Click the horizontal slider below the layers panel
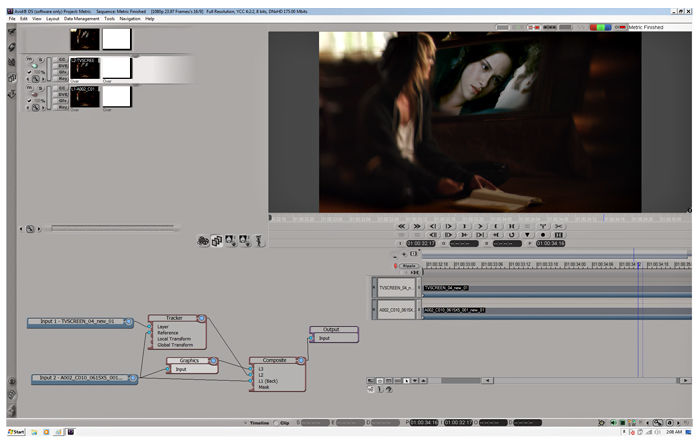700x445 pixels. [x=112, y=228]
